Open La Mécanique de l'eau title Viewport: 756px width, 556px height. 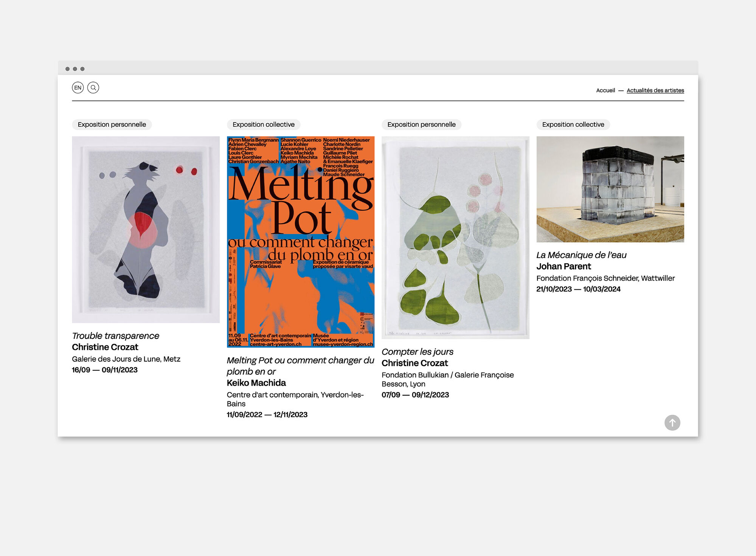pos(581,255)
